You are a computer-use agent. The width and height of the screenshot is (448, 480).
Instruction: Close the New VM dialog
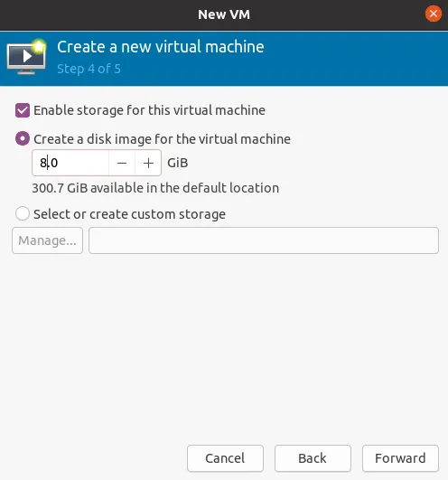pos(433,14)
